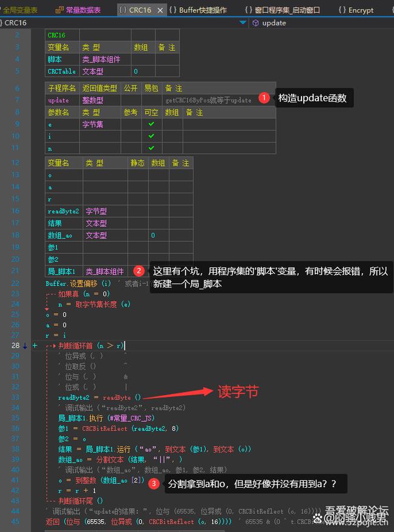Click the 返回 (位与 (65535 line
This screenshot has width=394, height=532.
[x=139, y=522]
